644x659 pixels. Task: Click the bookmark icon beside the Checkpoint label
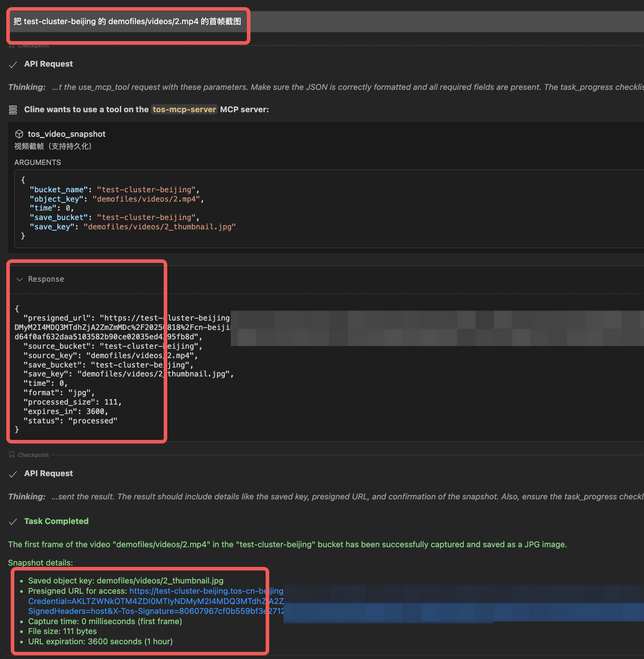tap(12, 455)
